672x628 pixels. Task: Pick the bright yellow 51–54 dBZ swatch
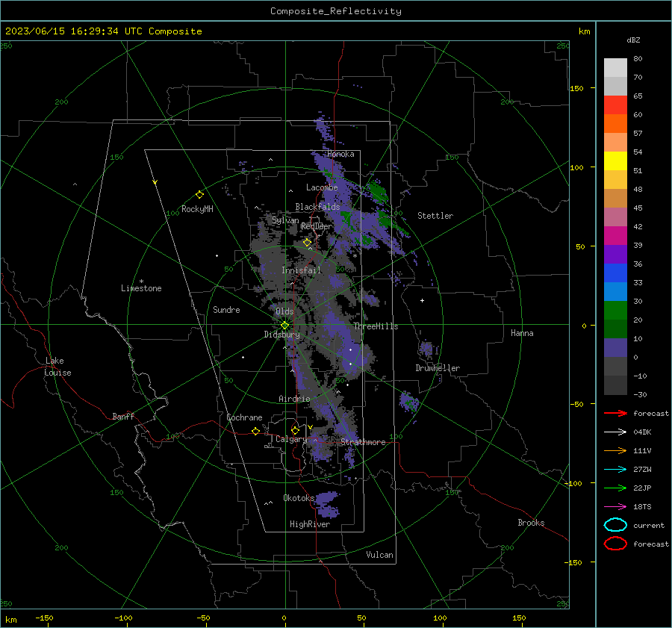point(615,161)
